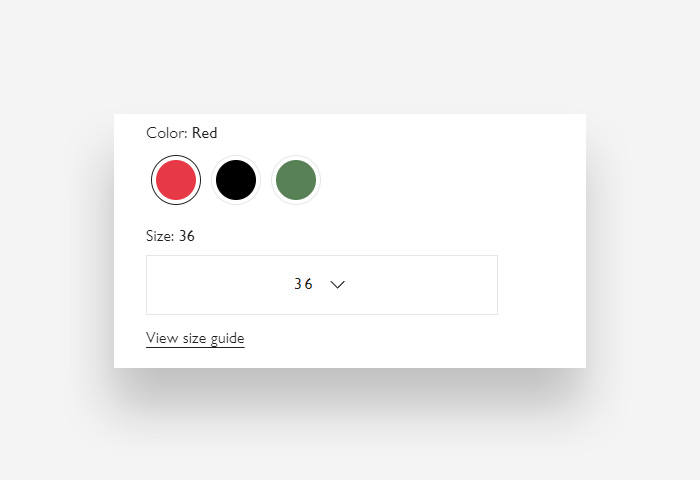Open the View size guide link

[195, 338]
